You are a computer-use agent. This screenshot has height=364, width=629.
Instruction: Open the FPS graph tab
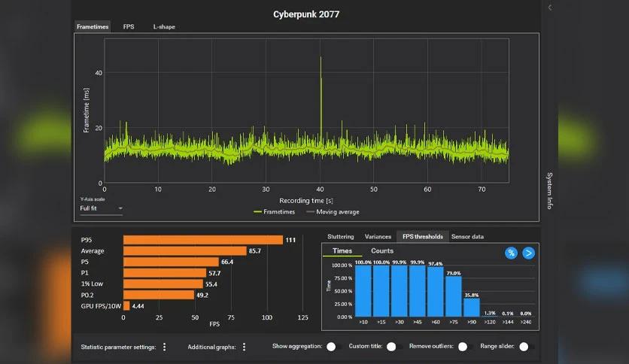click(129, 27)
